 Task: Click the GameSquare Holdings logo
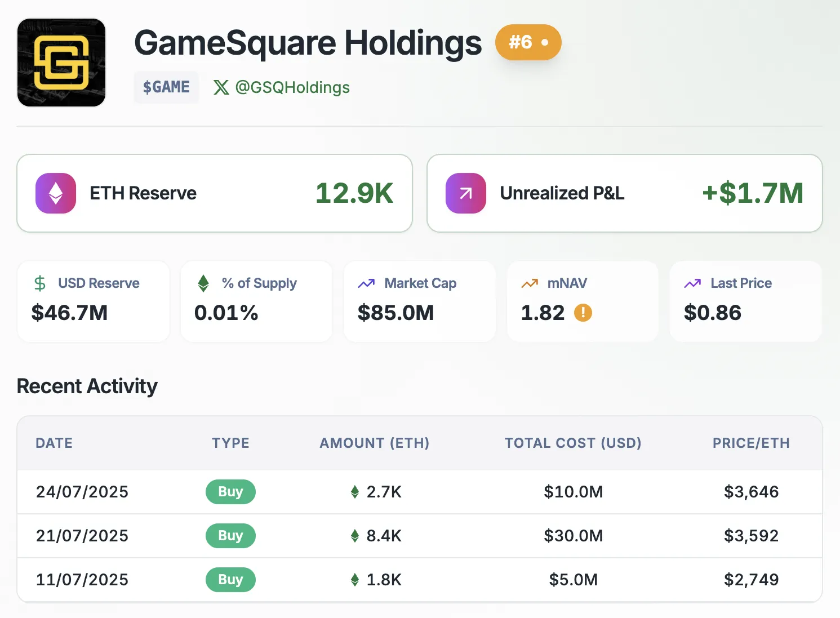pyautogui.click(x=61, y=62)
